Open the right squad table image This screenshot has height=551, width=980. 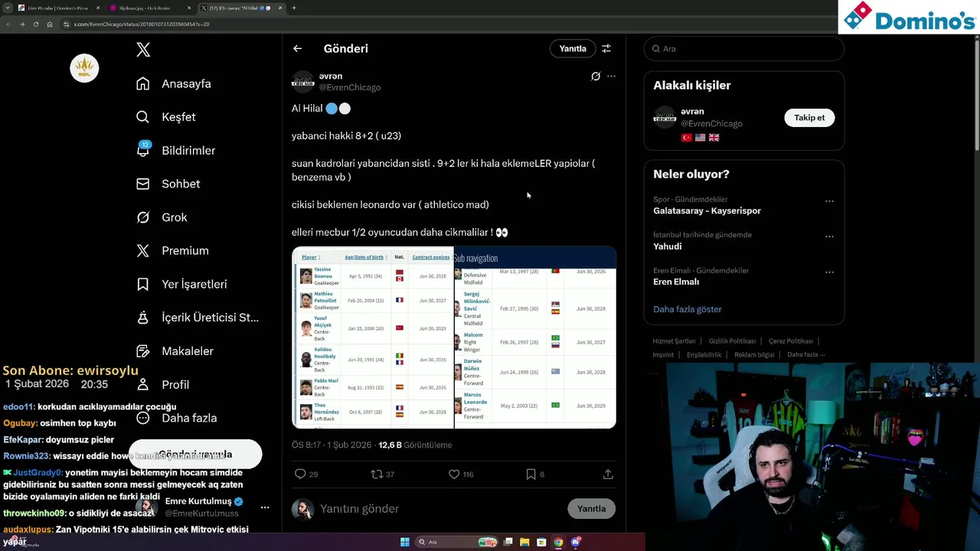535,337
